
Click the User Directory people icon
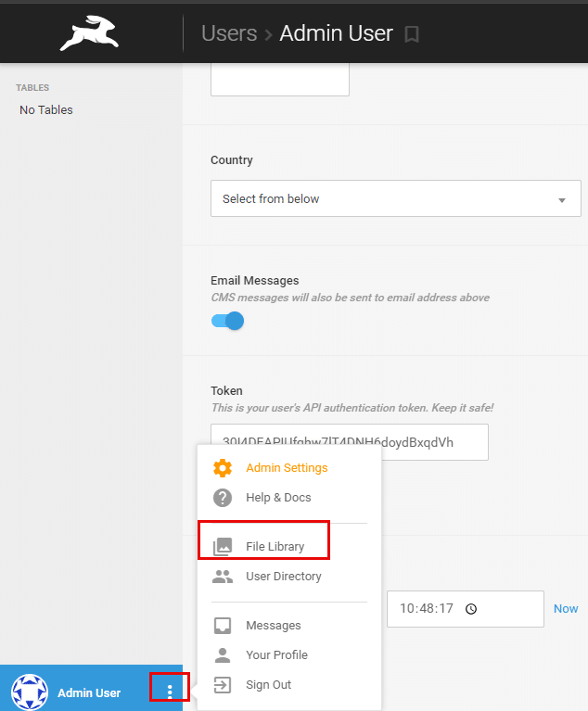tap(223, 577)
